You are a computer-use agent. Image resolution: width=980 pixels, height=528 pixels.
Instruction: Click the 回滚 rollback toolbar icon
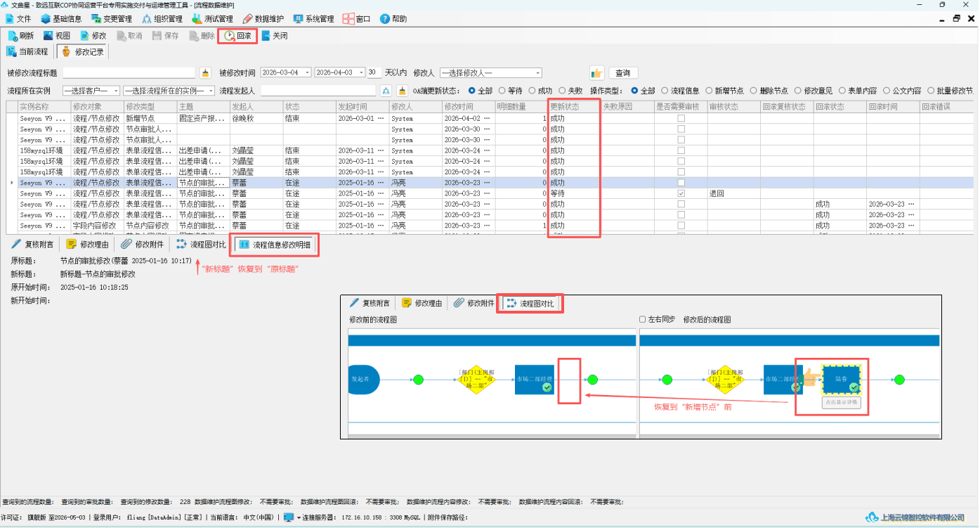tap(237, 36)
